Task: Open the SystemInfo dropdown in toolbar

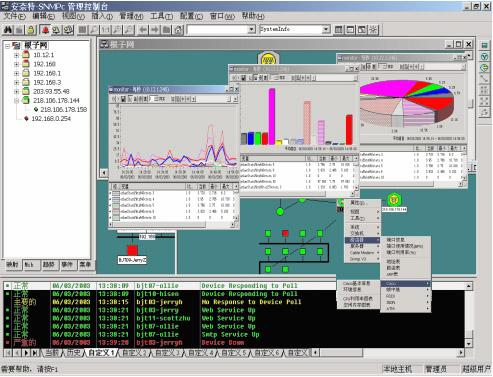Action: tap(326, 29)
